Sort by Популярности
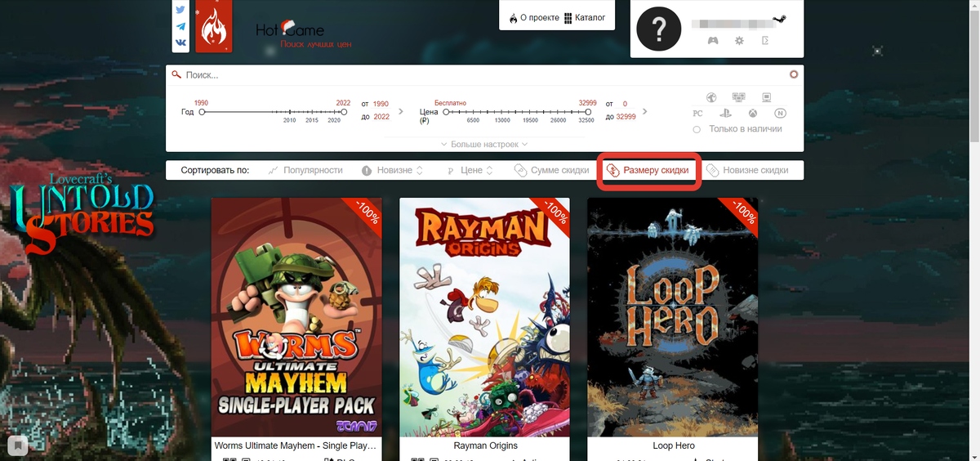 tap(305, 170)
